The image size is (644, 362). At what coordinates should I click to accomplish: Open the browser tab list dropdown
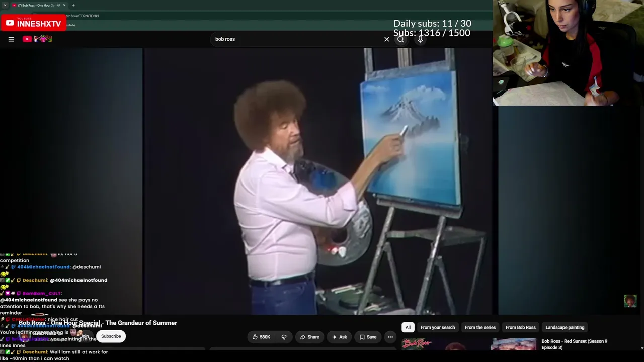click(5, 5)
